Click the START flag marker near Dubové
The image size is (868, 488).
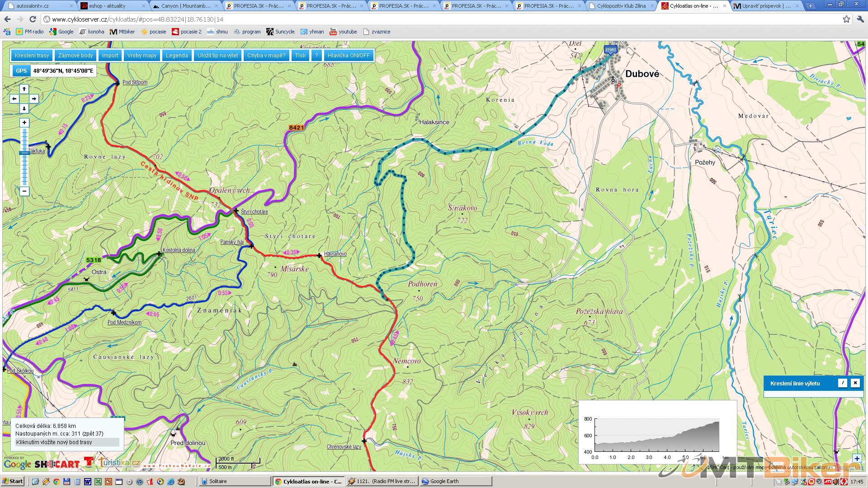pyautogui.click(x=610, y=50)
